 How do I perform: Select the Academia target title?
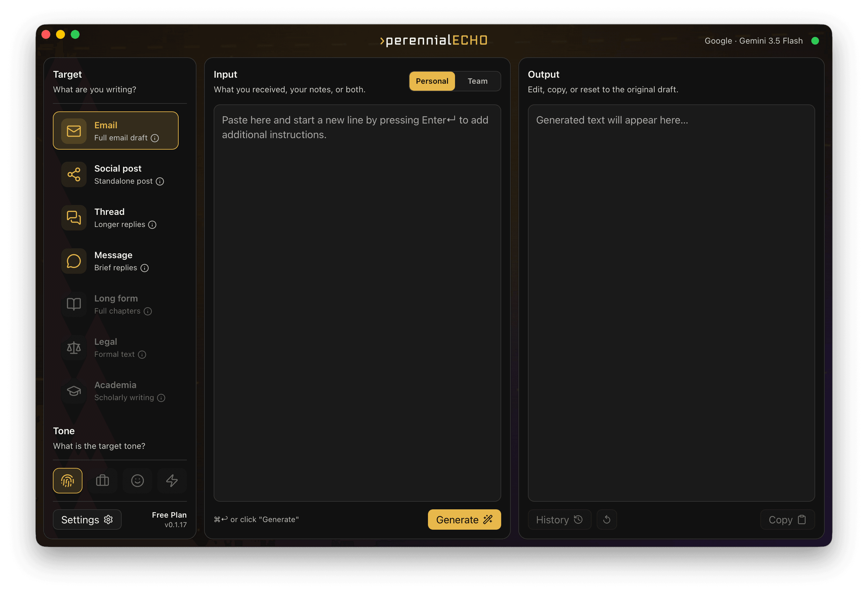tap(115, 385)
